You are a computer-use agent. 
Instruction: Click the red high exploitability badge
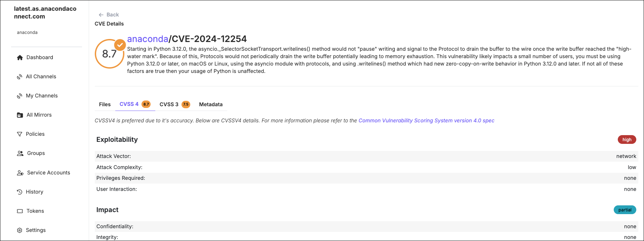(627, 140)
